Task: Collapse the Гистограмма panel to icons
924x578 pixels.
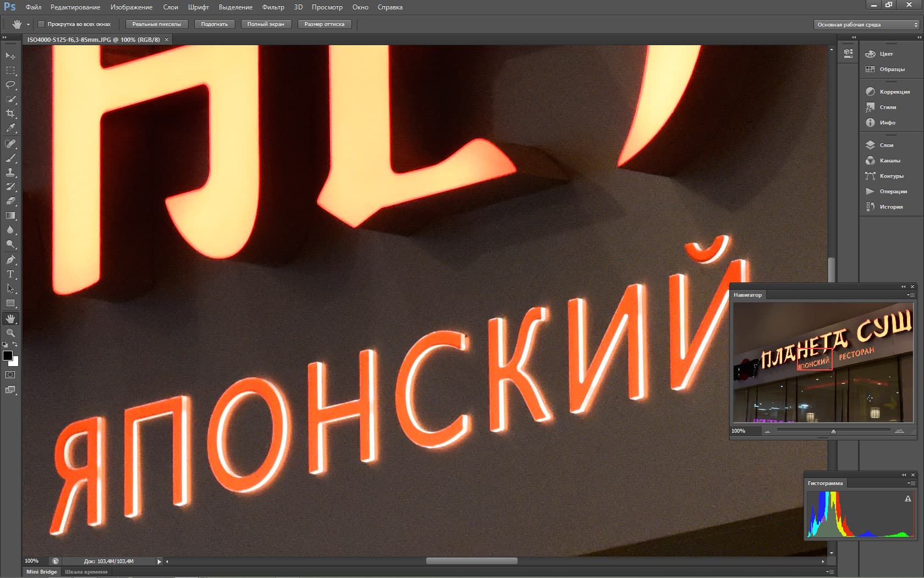Action: click(904, 475)
